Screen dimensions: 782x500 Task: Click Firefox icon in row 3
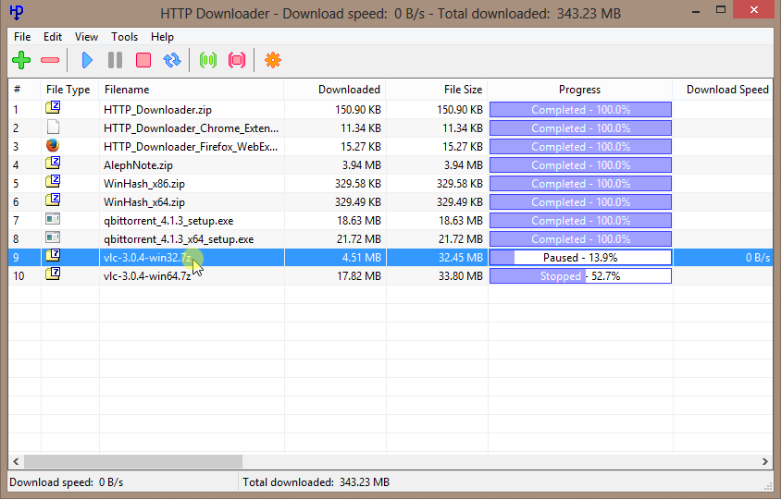point(52,146)
